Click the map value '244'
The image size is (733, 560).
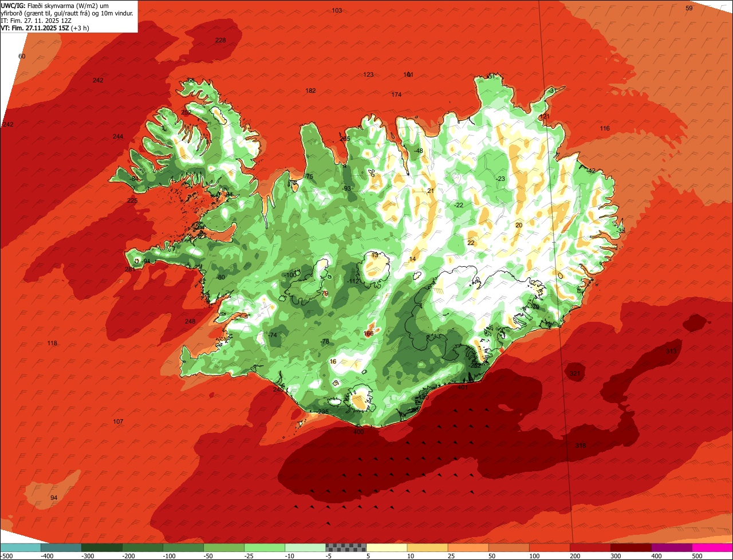pyautogui.click(x=118, y=136)
